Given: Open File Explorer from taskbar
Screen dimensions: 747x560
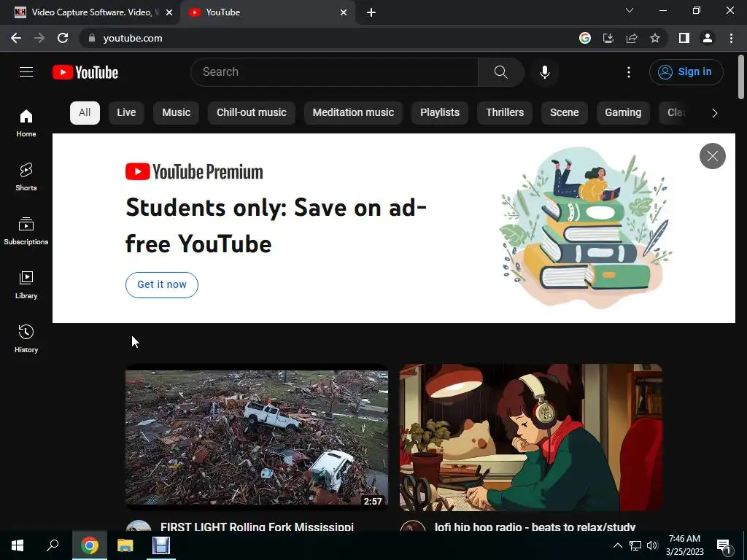Looking at the screenshot, I should click(x=125, y=545).
